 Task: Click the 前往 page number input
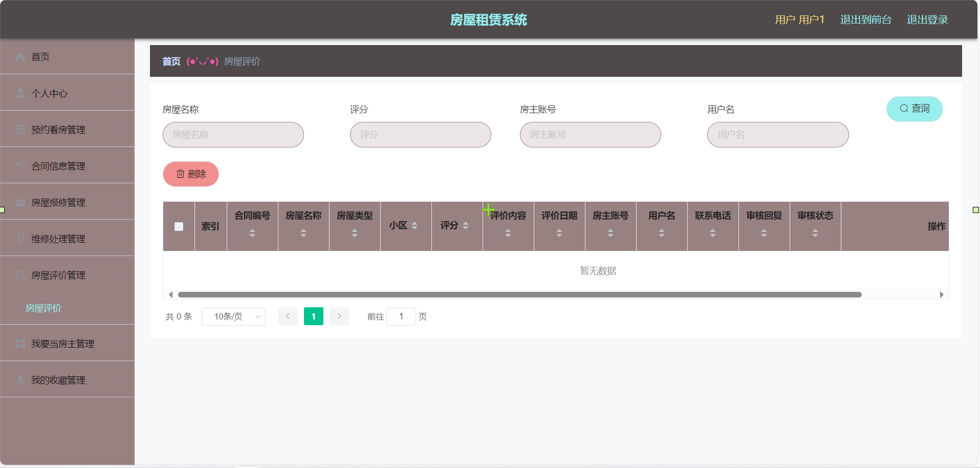[x=401, y=316]
